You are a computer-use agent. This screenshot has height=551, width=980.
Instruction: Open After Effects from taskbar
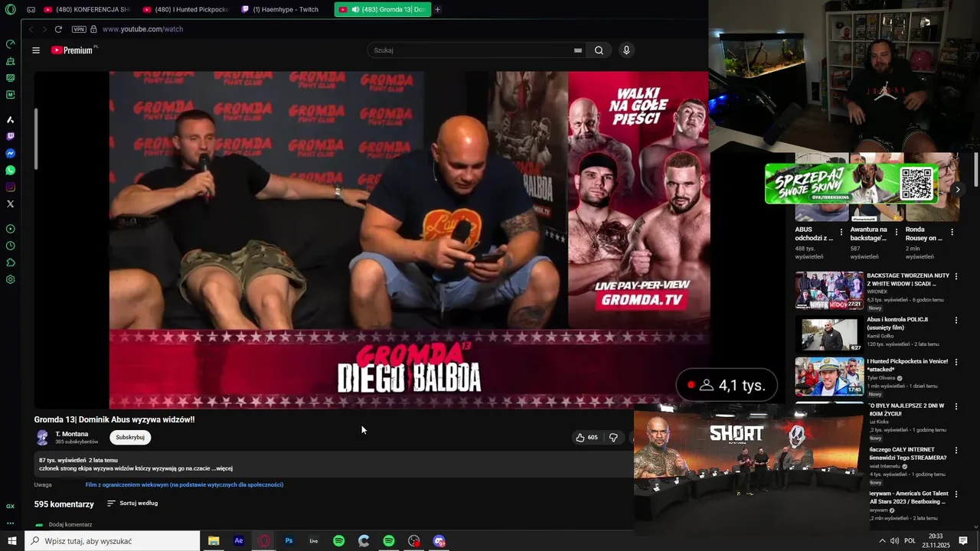coord(239,541)
